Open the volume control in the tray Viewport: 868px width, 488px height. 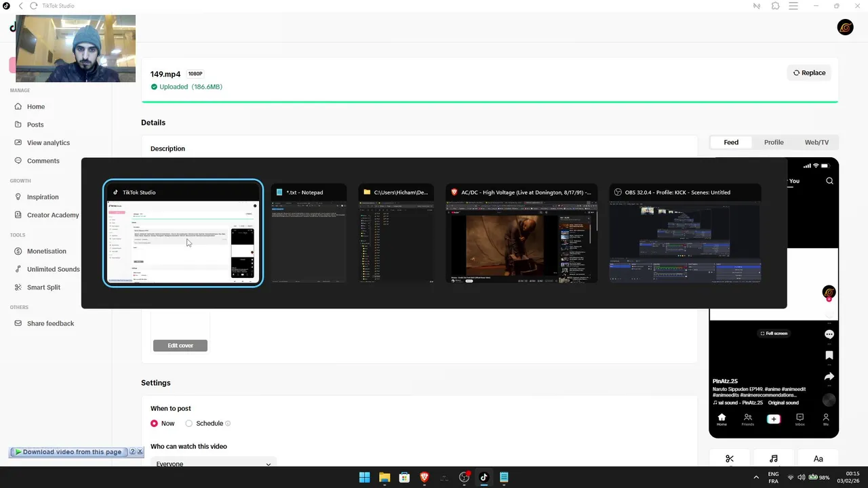pos(801,477)
